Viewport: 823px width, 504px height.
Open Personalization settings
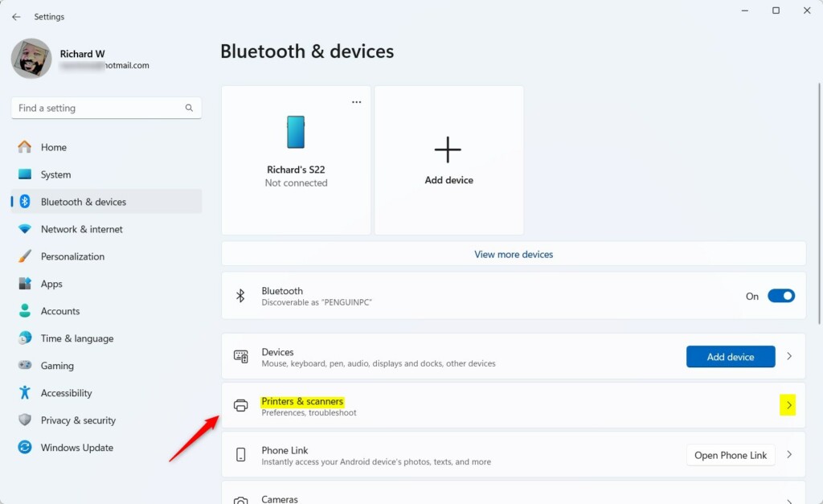coord(72,256)
